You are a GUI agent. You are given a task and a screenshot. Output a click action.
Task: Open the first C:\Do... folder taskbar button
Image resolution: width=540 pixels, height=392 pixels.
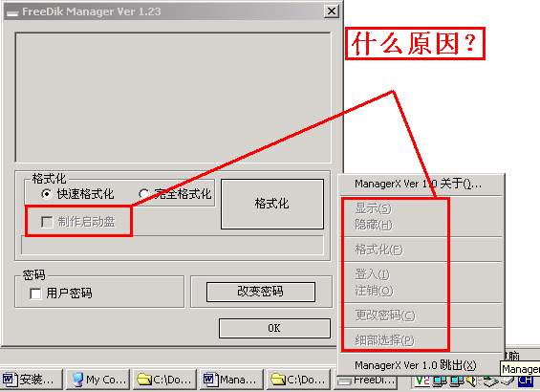pyautogui.click(x=164, y=380)
